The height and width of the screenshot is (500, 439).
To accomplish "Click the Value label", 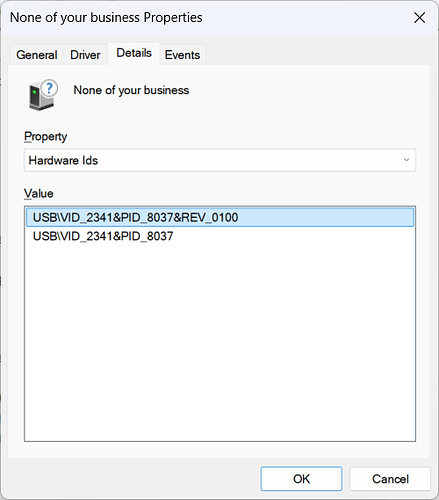I will (x=39, y=193).
